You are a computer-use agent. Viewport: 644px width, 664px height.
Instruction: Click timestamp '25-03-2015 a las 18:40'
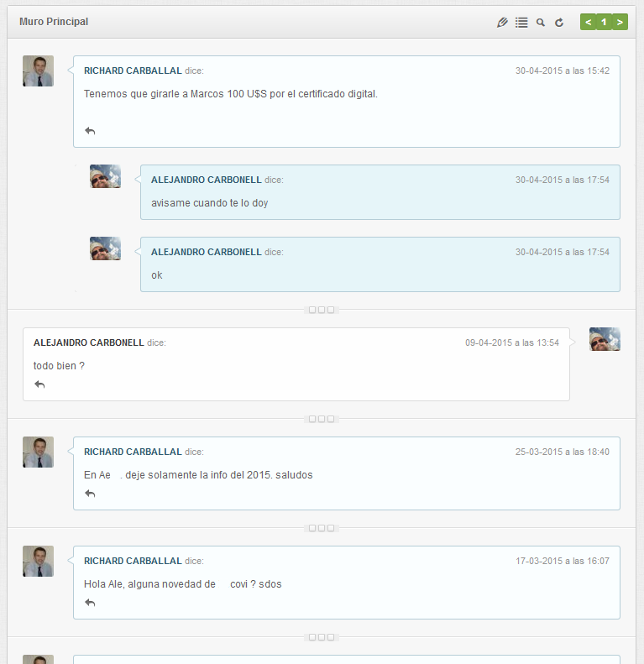563,452
